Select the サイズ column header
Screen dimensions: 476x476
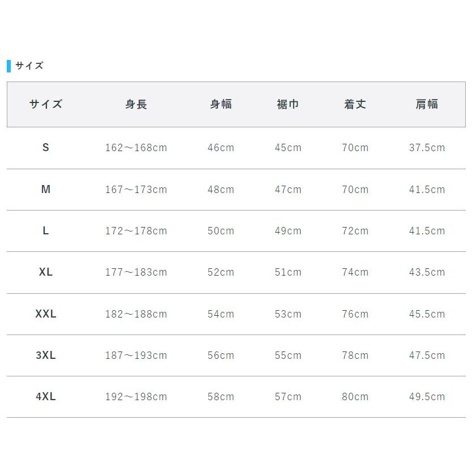tap(46, 104)
